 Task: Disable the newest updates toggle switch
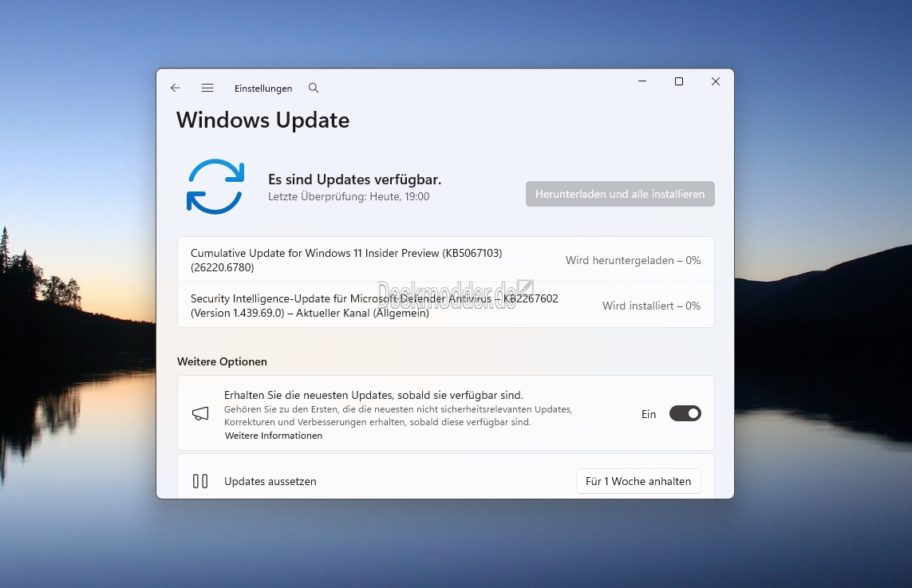click(x=685, y=413)
